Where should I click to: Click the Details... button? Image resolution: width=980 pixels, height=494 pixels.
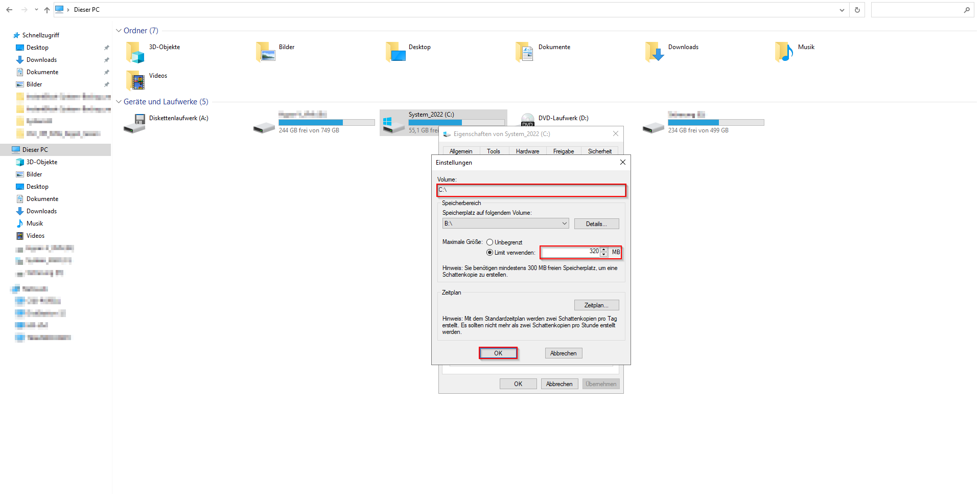(596, 224)
